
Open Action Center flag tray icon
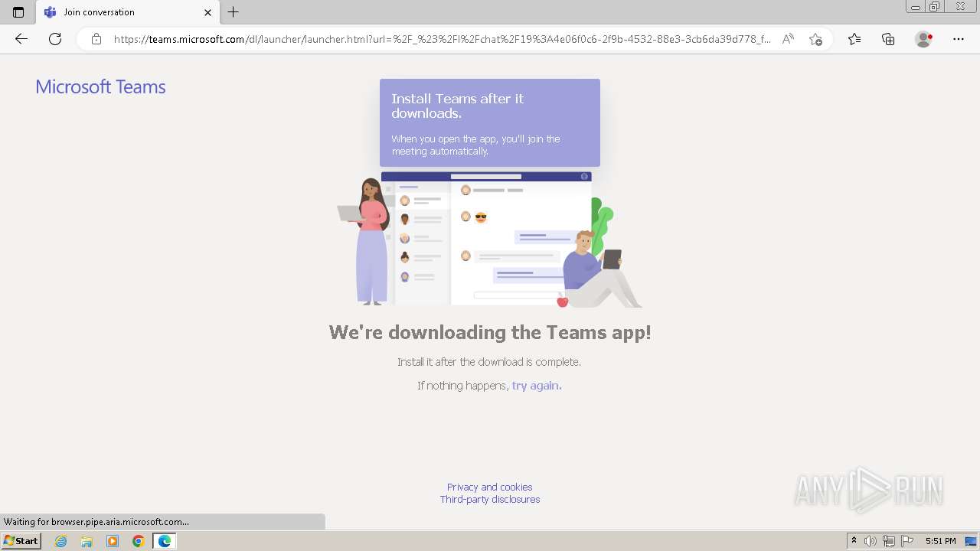(x=907, y=541)
